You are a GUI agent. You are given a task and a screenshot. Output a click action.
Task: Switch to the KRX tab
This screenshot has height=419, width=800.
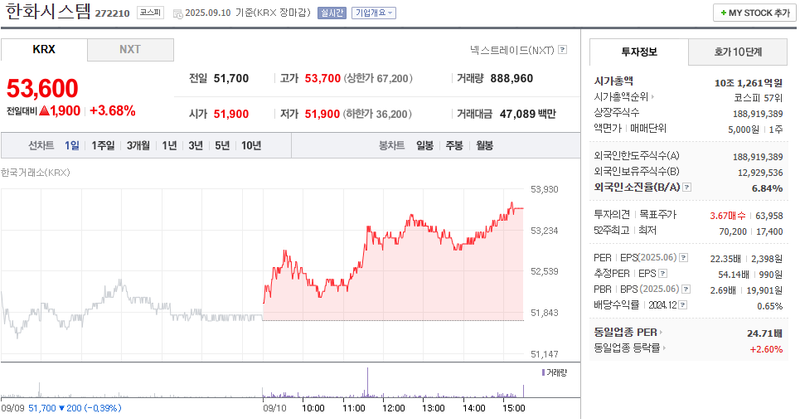[x=44, y=50]
